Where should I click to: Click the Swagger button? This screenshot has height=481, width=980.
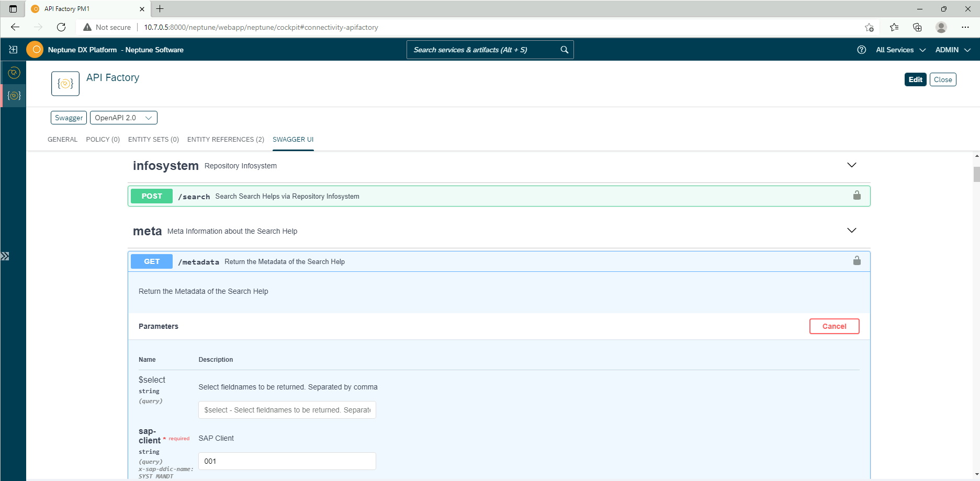tap(69, 118)
